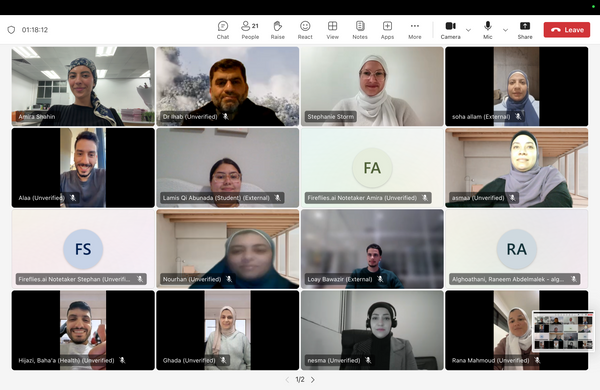This screenshot has width=600, height=390.
Task: Click the meeting timer 01:18:12
Action: [35, 30]
